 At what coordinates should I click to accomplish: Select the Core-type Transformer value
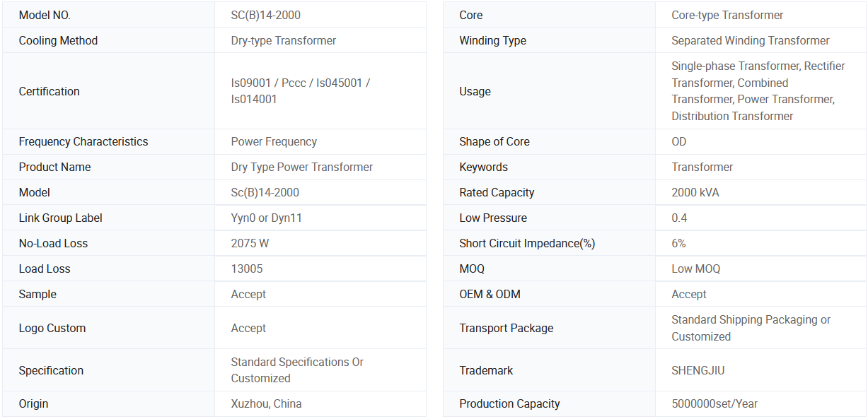coord(727,15)
